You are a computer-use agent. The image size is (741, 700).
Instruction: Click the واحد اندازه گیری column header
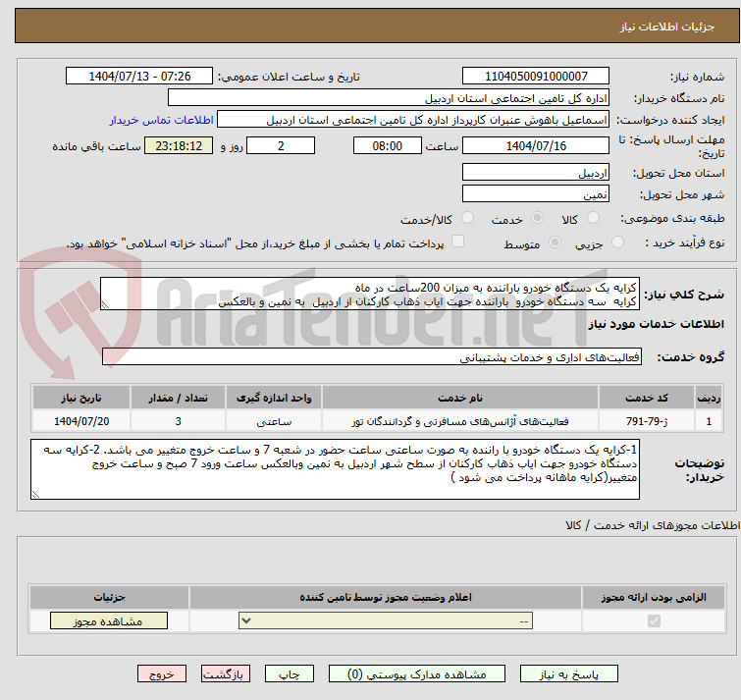274,398
